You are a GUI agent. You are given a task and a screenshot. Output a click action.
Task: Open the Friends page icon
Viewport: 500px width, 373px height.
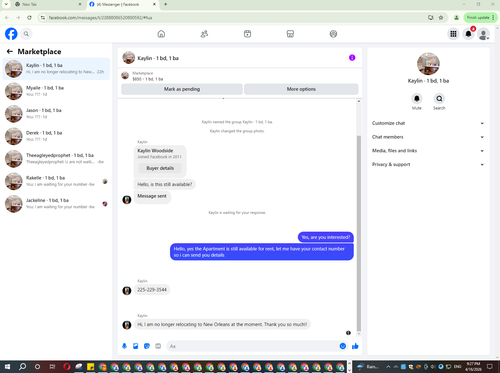204,34
